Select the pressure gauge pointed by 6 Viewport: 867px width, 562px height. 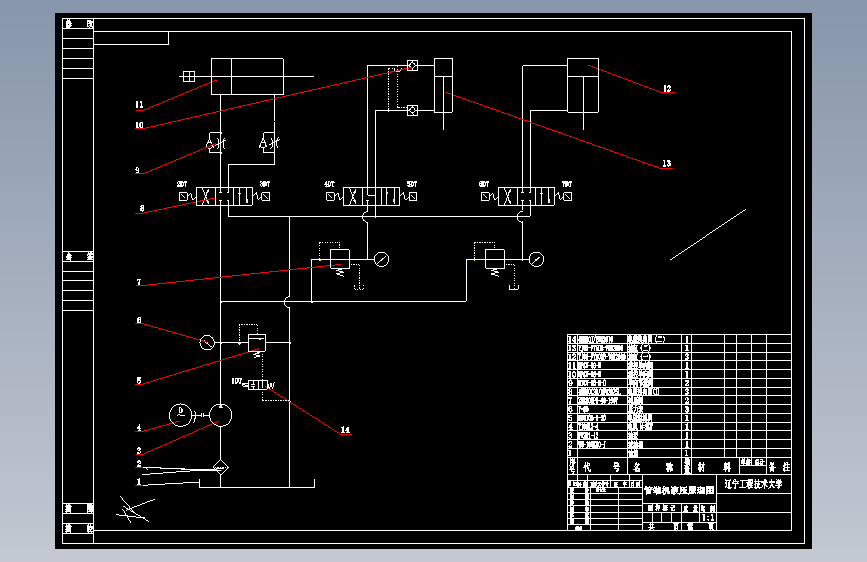(x=207, y=343)
